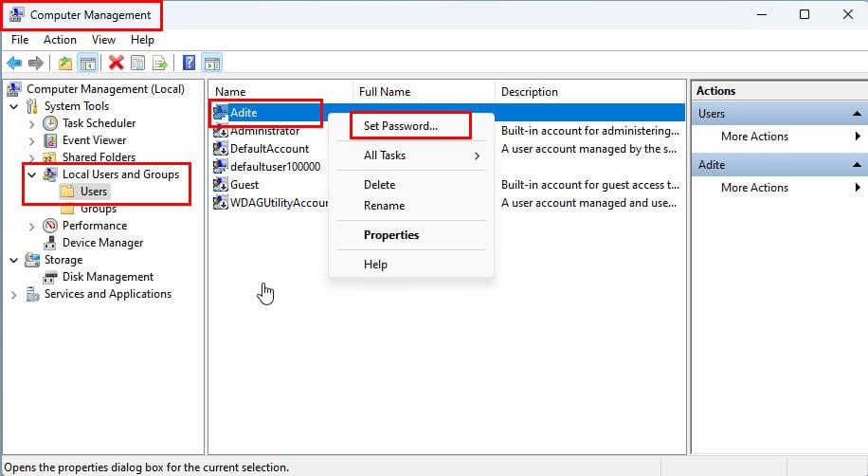Click the Performance icon

click(50, 226)
